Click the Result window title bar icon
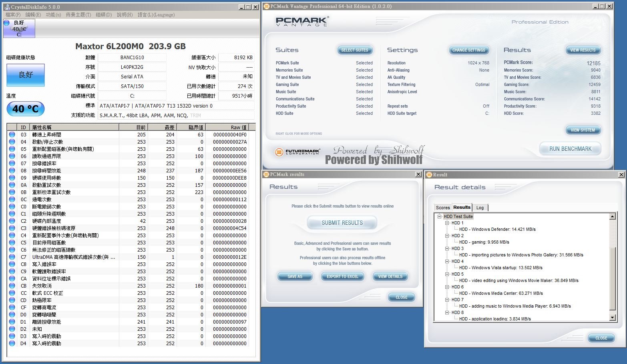627x364 pixels. coord(429,175)
